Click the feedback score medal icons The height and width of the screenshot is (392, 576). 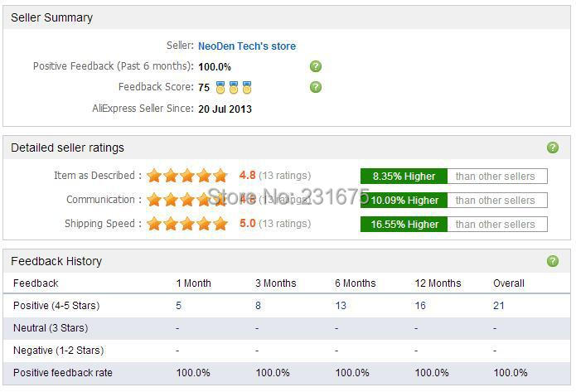[233, 87]
